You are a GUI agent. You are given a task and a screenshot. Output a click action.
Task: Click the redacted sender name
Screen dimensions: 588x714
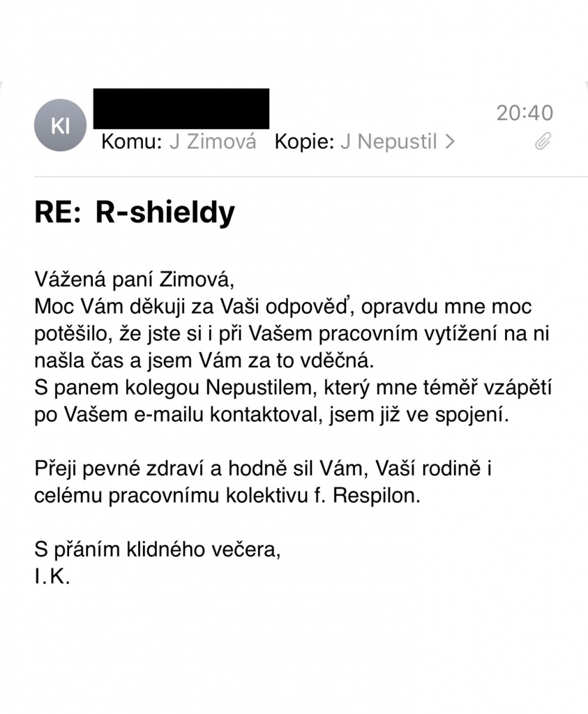(x=181, y=109)
